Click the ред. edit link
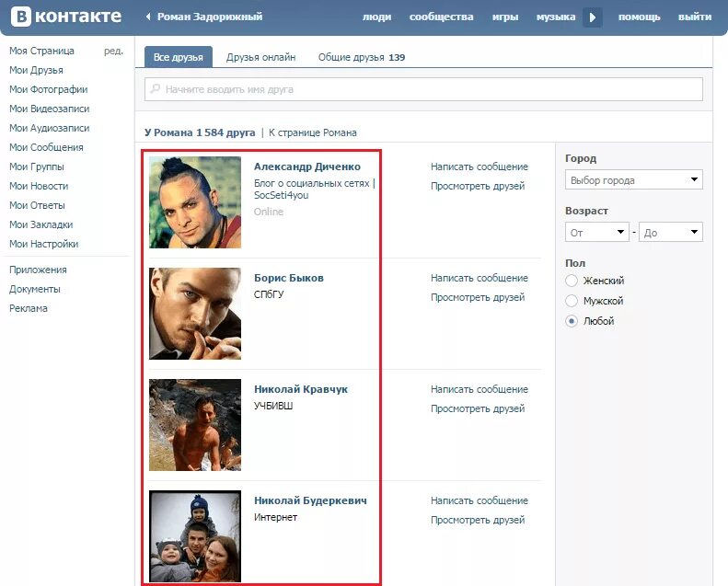Viewport: 728px width, 586px height. [x=114, y=51]
